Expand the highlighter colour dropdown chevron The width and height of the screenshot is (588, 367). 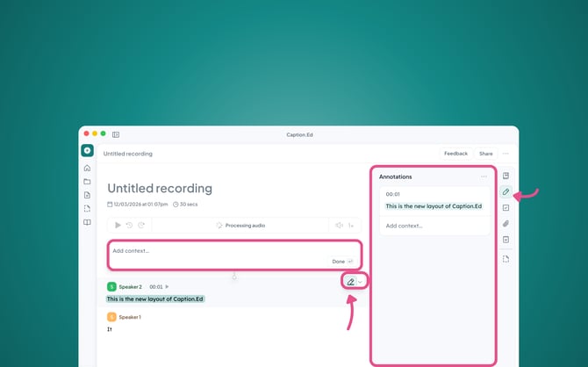point(360,282)
